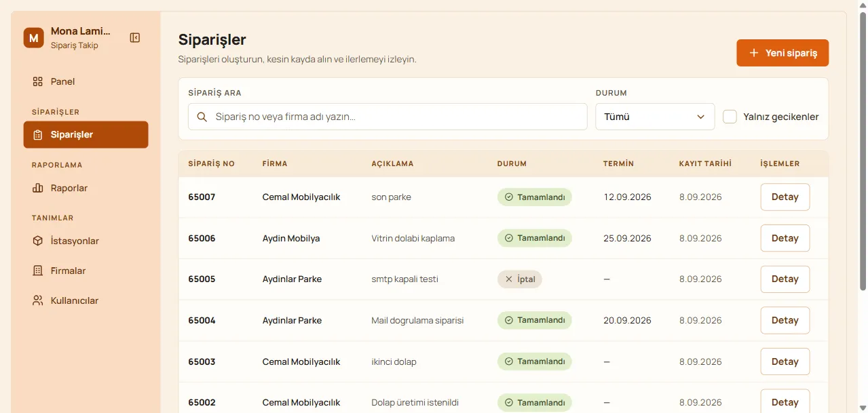Image resolution: width=868 pixels, height=413 pixels.
Task: Select the Kullanıcılar sidebar item
Action: 86,300
